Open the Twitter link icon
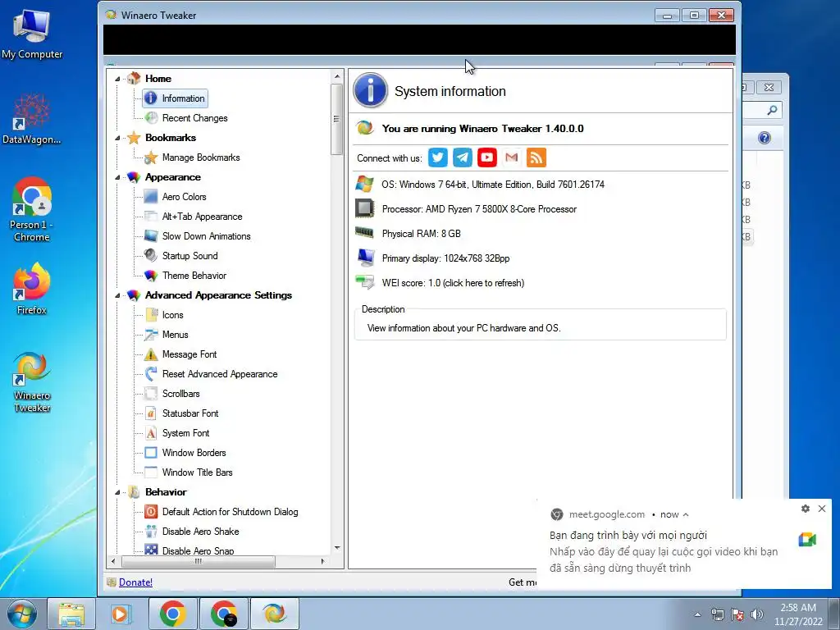Image resolution: width=840 pixels, height=630 pixels. (x=438, y=157)
